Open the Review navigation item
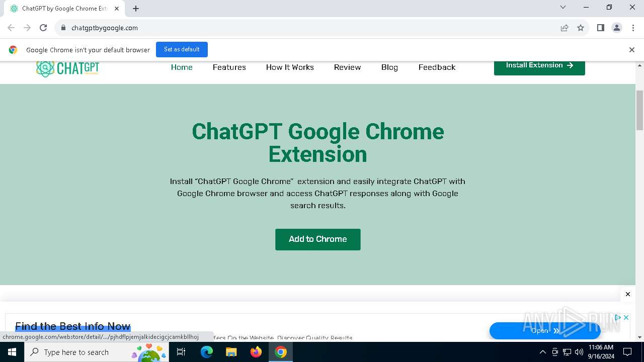The image size is (644, 362). pos(348,67)
